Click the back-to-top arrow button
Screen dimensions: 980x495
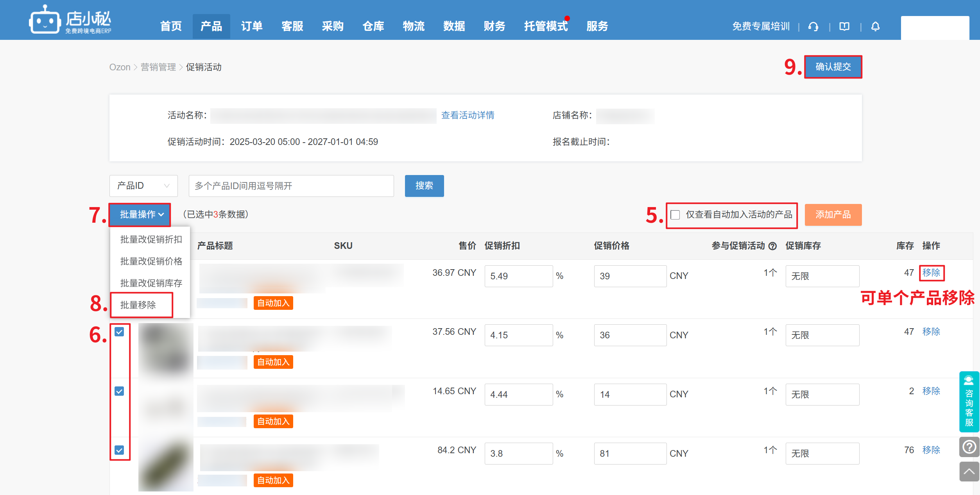pos(969,472)
